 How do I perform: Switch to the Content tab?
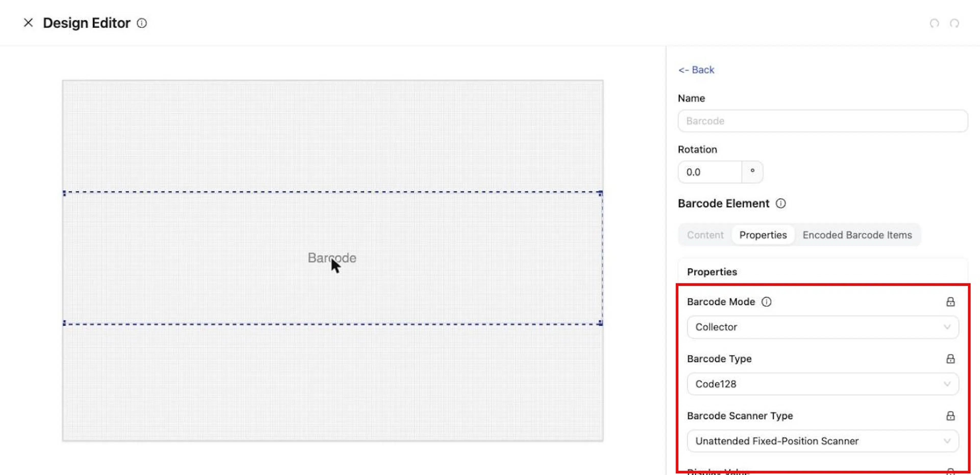(x=705, y=235)
